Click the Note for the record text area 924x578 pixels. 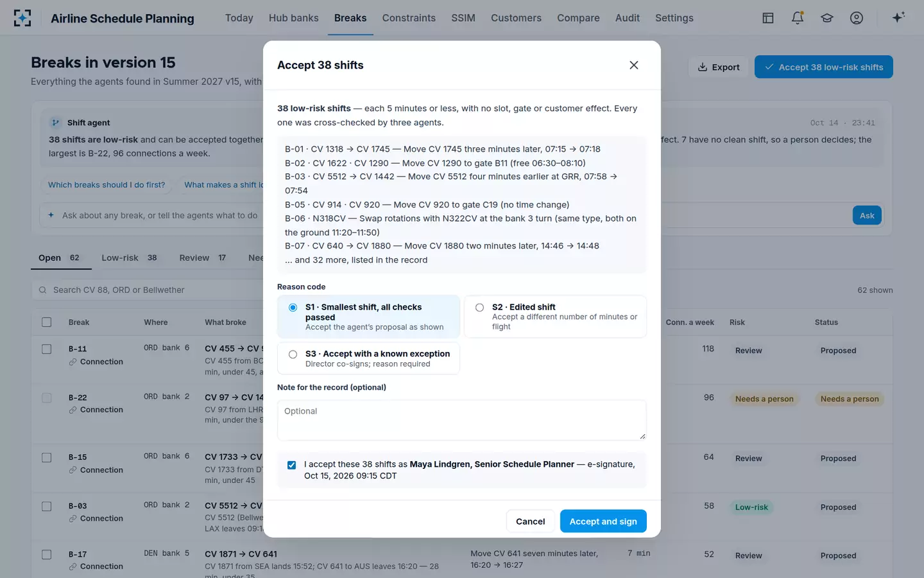coord(462,421)
